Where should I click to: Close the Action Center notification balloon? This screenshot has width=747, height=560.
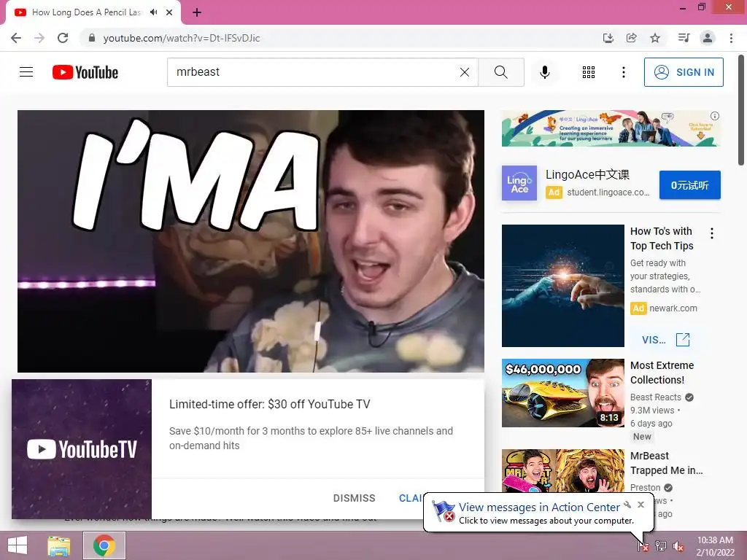click(x=640, y=505)
